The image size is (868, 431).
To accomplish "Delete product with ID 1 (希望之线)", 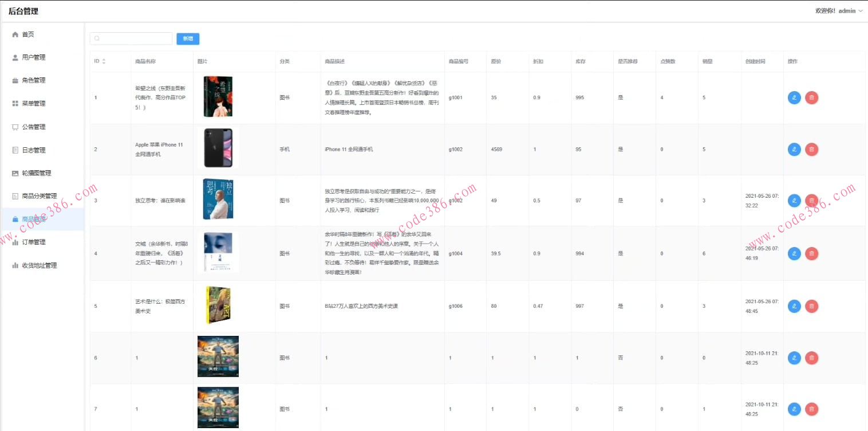I will [811, 98].
